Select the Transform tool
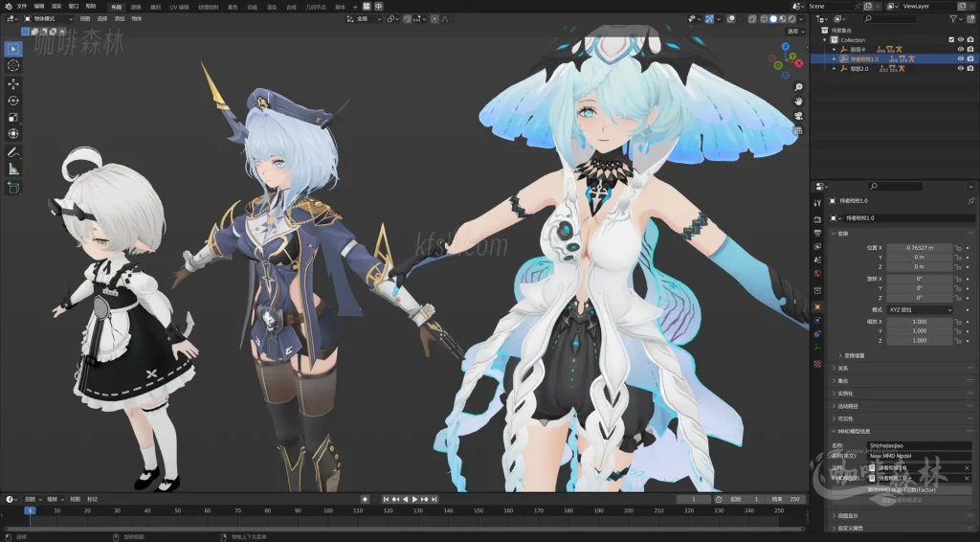The height and width of the screenshot is (542, 980). (x=13, y=134)
